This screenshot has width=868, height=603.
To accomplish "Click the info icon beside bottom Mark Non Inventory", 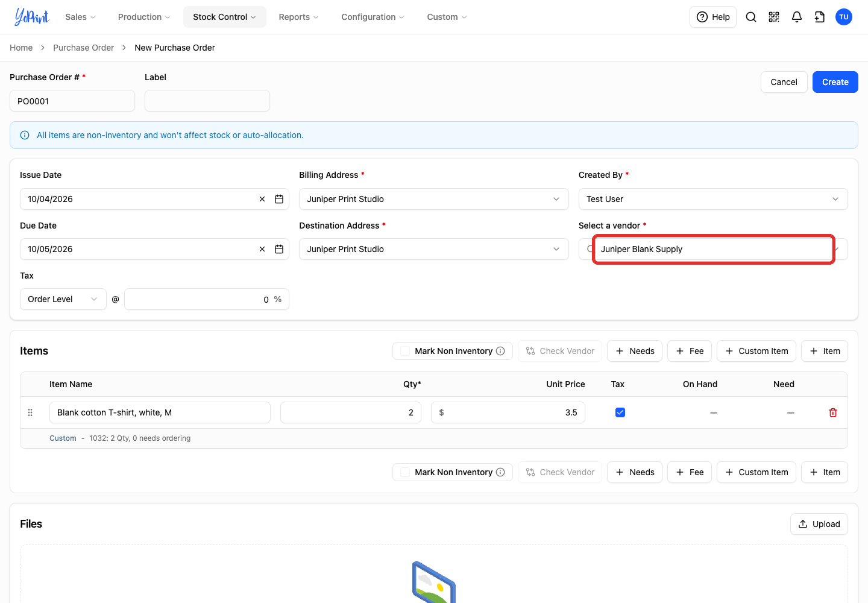I will pos(500,472).
